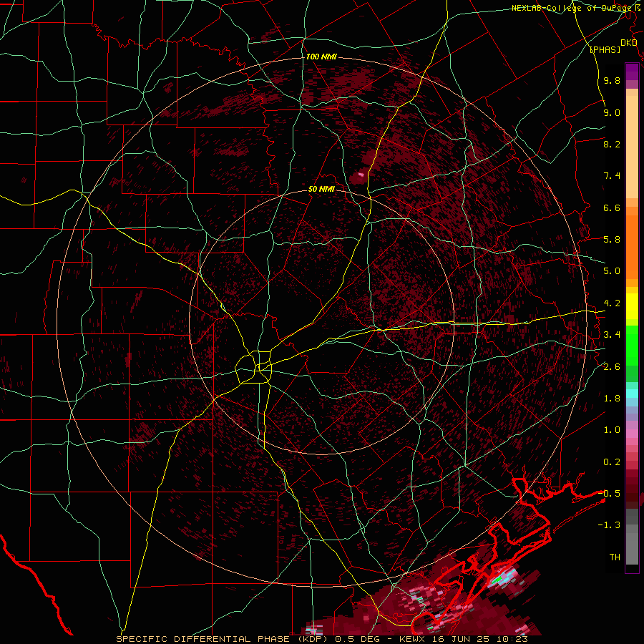Click the -1.3 value on color scale
Screen dimensions: 644x644
pos(610,525)
